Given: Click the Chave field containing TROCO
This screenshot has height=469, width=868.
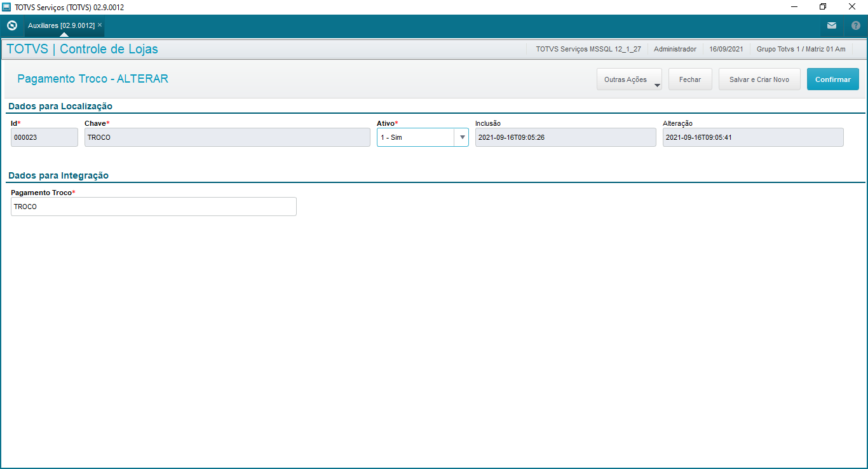Looking at the screenshot, I should pos(227,137).
